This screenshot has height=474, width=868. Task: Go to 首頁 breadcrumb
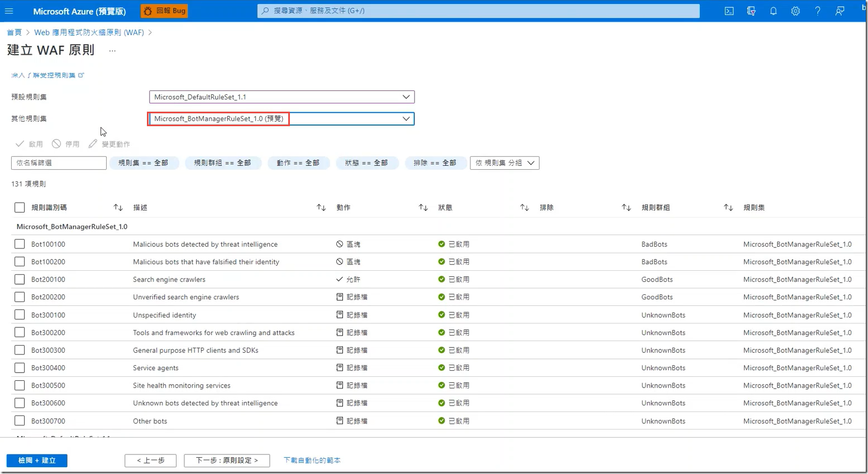point(14,32)
